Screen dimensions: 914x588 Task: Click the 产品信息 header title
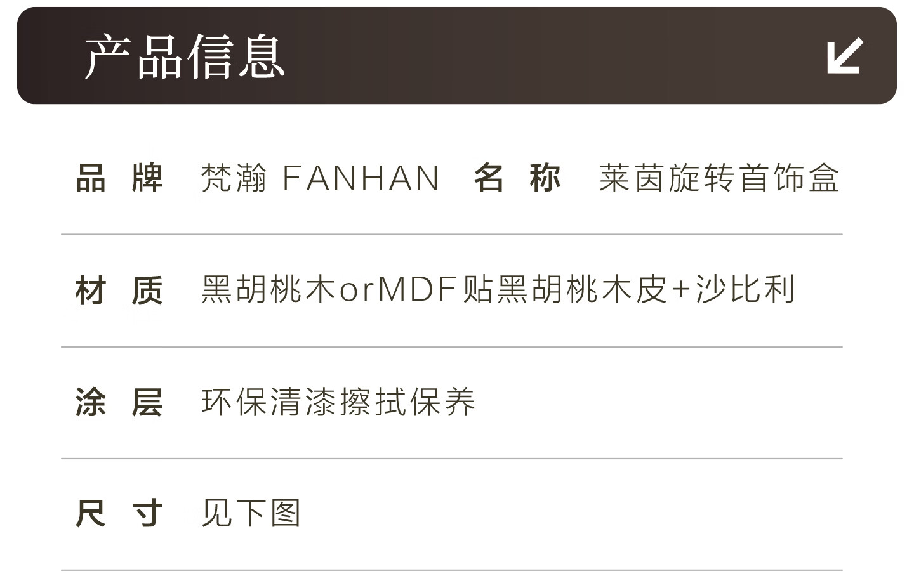[184, 57]
